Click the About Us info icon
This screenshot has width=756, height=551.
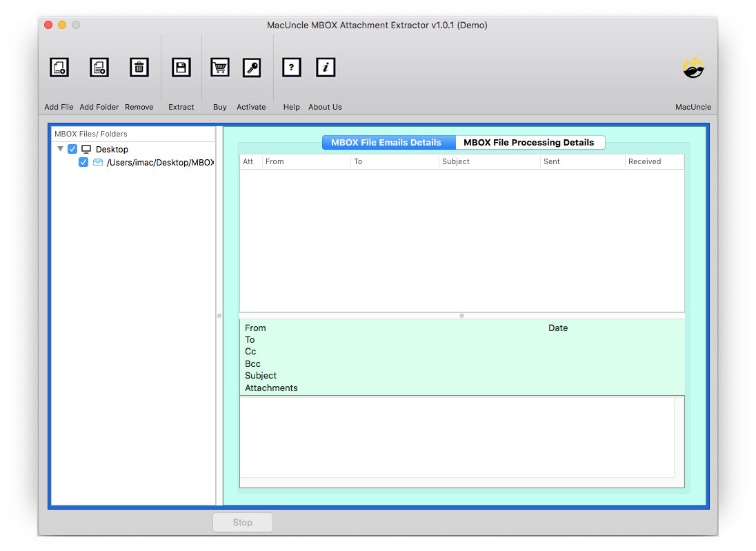(325, 67)
